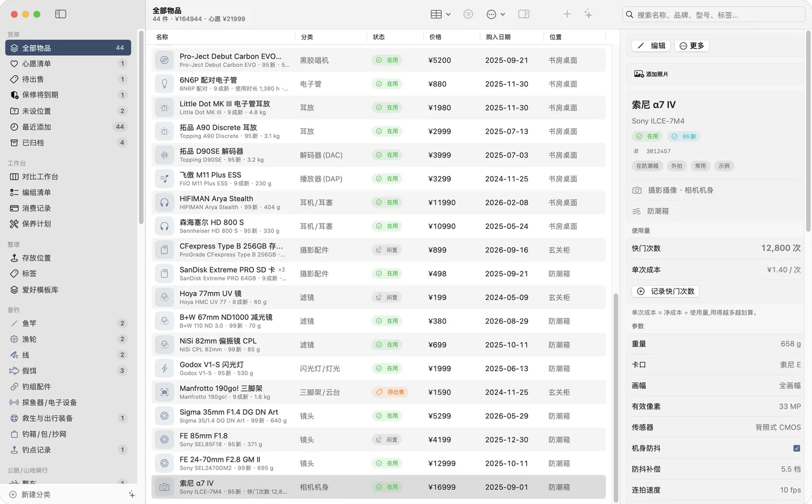Click the 编辑 button
The width and height of the screenshot is (812, 504).
652,45
